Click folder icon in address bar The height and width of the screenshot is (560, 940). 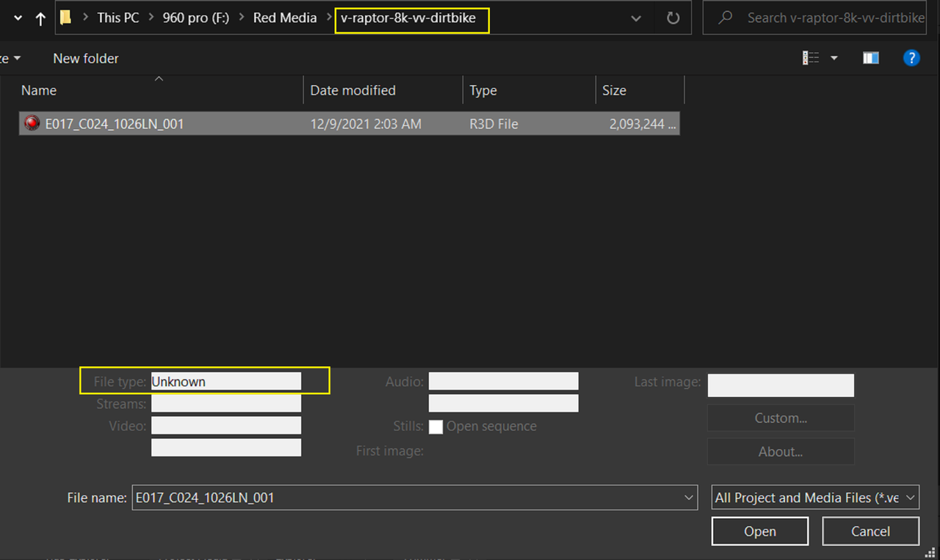pos(66,18)
